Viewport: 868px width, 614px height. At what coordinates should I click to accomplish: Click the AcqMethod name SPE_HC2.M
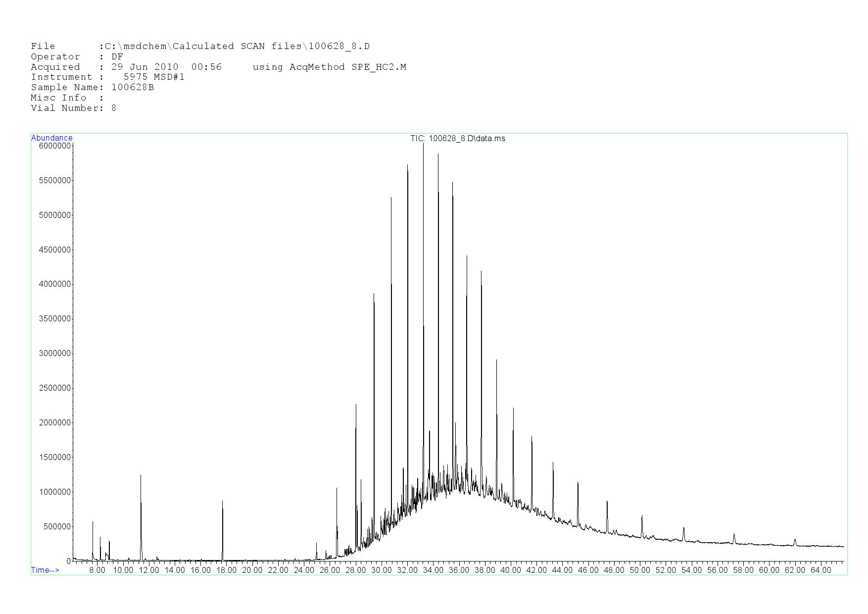379,67
